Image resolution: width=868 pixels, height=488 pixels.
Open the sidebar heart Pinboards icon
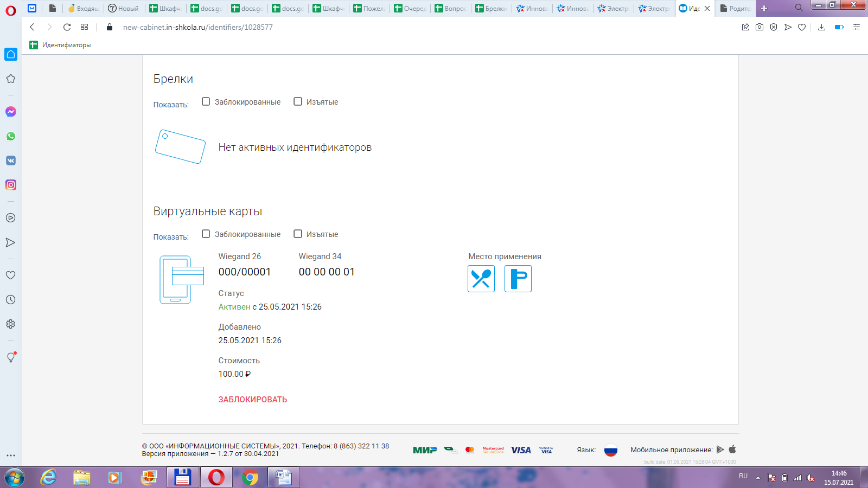pyautogui.click(x=11, y=275)
